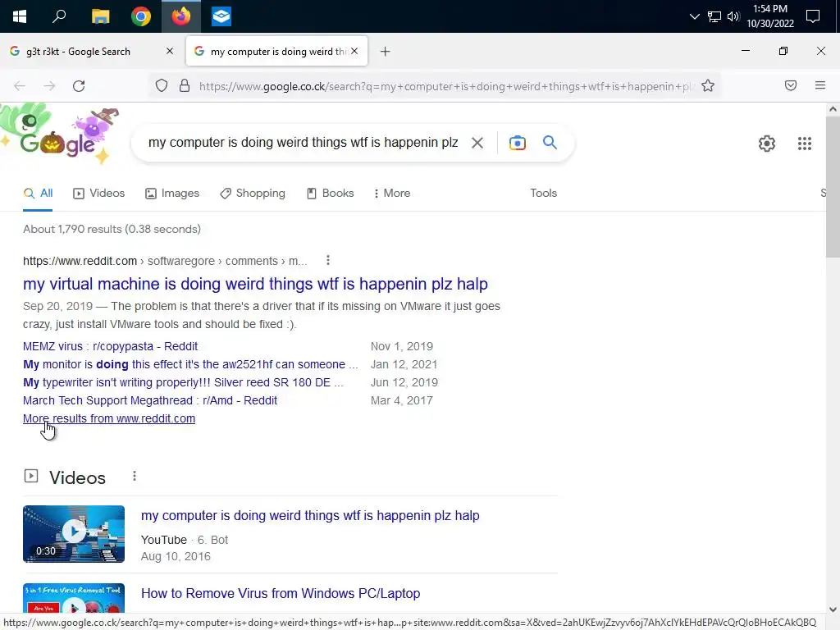Open a new browser tab
This screenshot has height=630, width=840.
[386, 52]
